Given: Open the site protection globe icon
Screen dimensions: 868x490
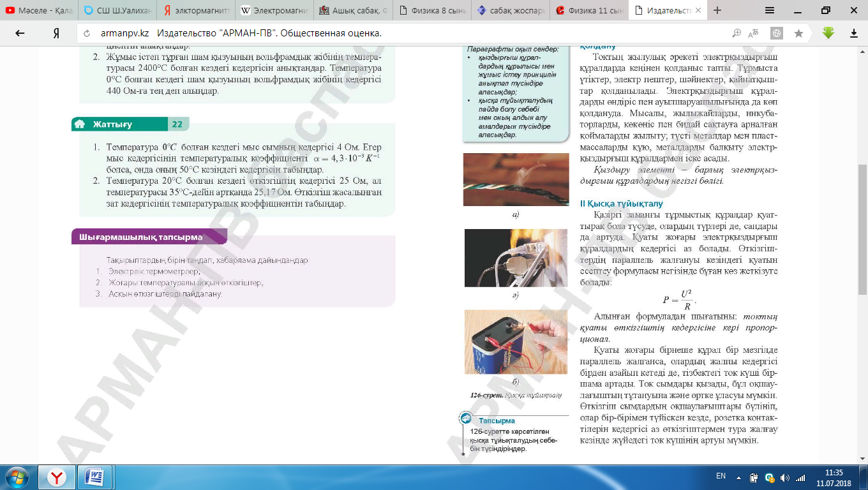Looking at the screenshot, I should 777,34.
